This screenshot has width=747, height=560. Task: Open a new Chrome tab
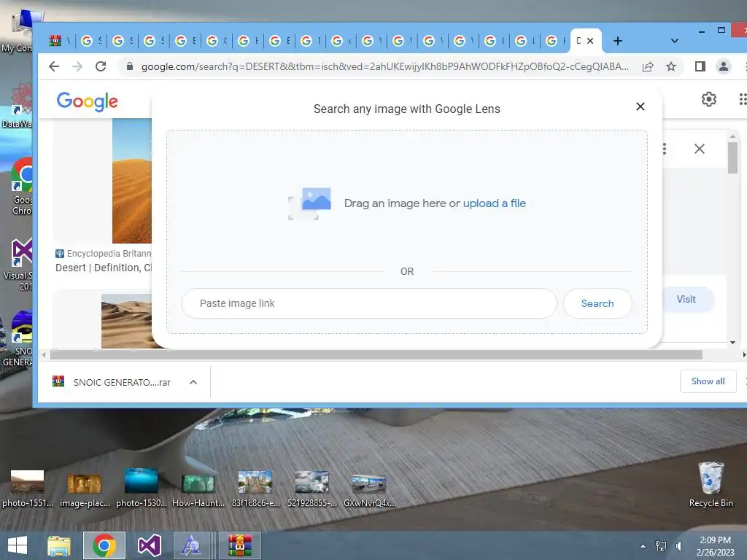point(618,41)
